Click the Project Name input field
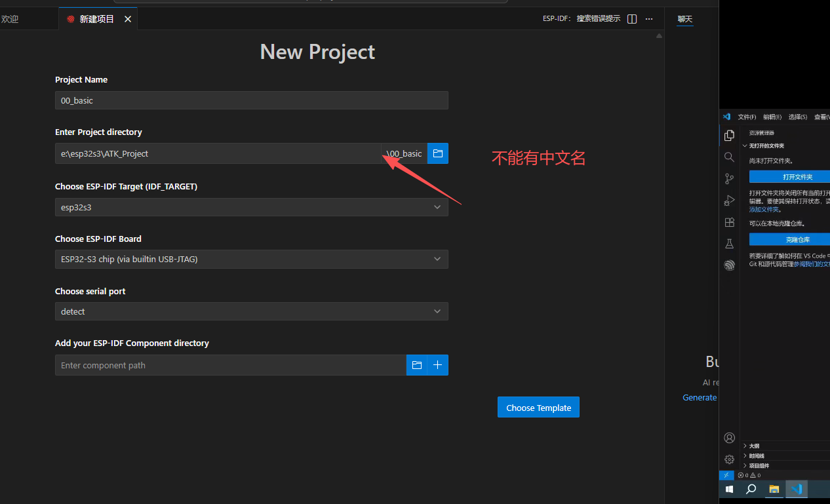This screenshot has height=504, width=830. 251,100
